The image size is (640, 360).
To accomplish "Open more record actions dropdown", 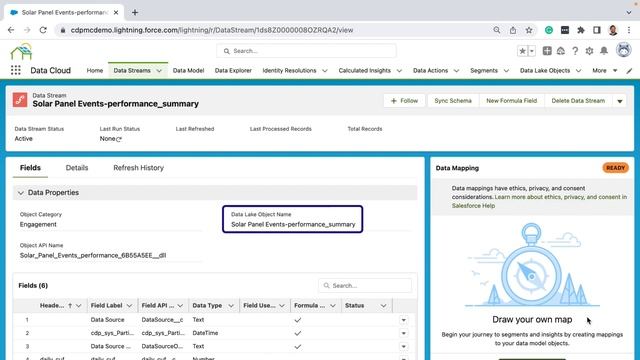I will [x=620, y=101].
